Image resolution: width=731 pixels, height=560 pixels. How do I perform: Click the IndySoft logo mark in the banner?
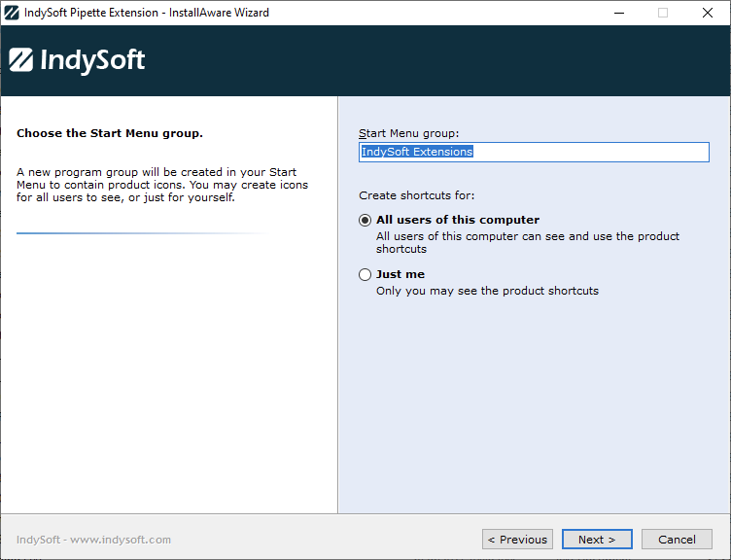click(x=21, y=60)
